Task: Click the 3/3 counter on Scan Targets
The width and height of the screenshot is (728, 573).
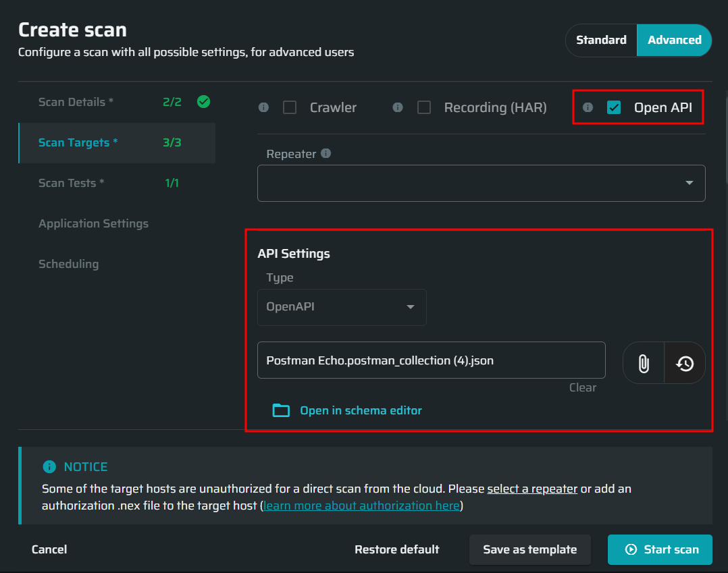Action: (x=172, y=142)
